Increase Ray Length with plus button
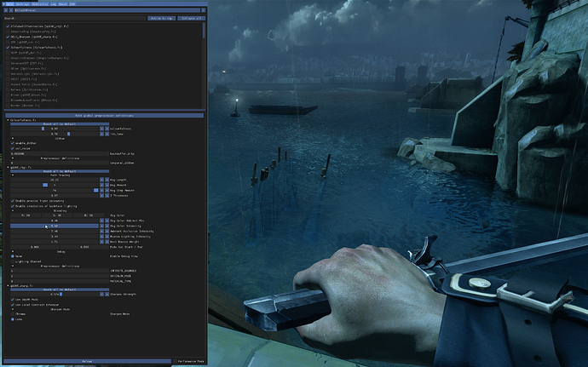The height and width of the screenshot is (367, 588). click(x=107, y=180)
